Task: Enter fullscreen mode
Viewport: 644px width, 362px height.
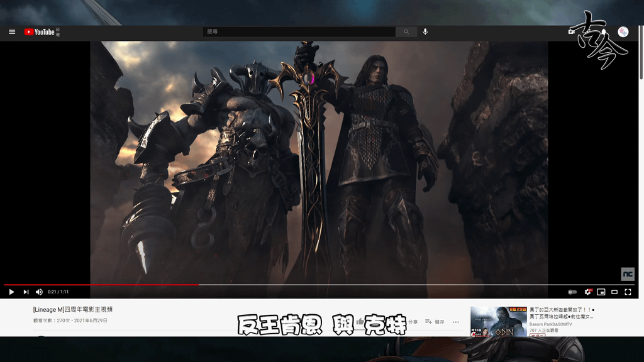Action: (x=628, y=292)
